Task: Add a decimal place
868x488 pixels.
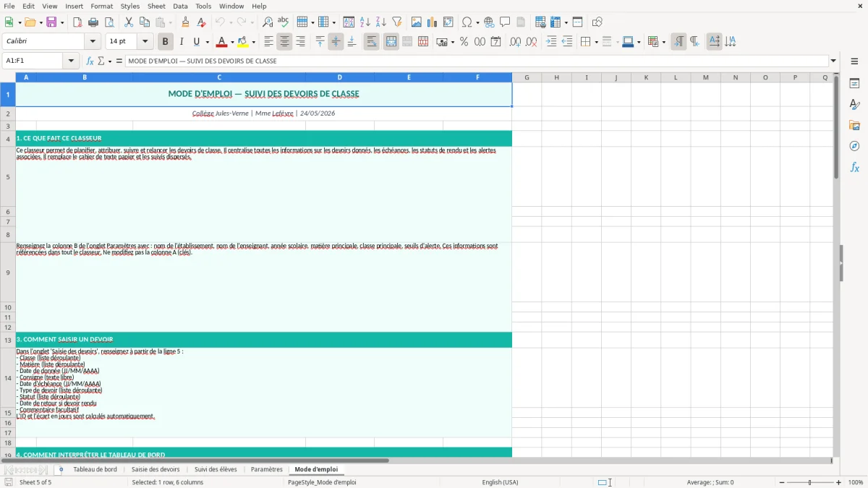Action: coord(515,42)
